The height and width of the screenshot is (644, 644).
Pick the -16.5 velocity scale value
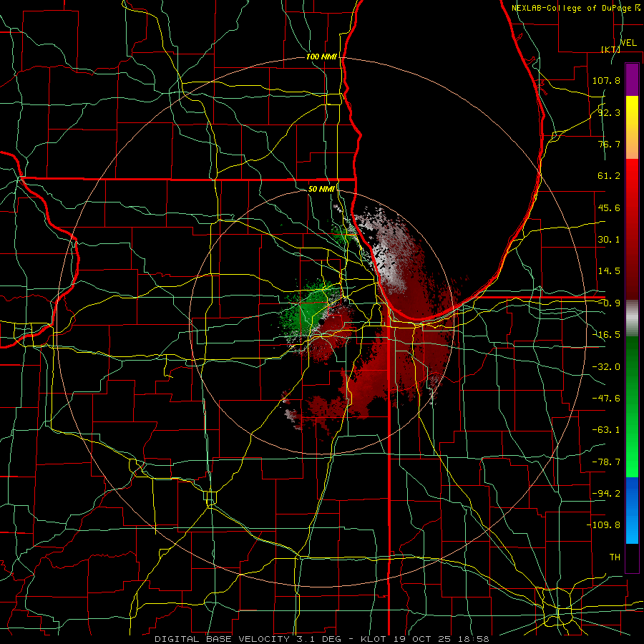point(606,335)
